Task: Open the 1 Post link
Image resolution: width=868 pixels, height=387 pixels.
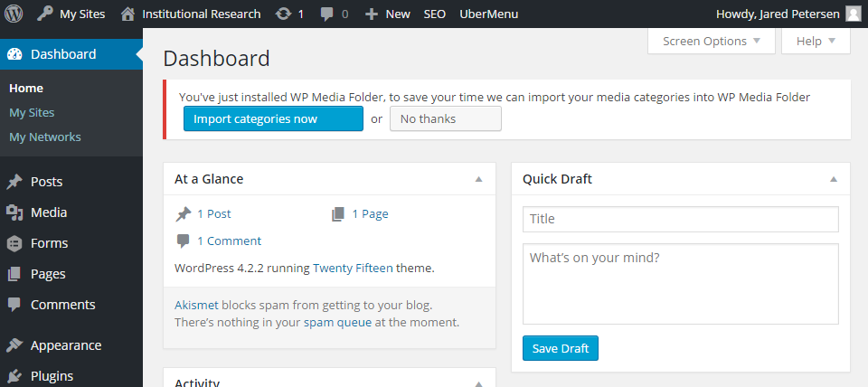Action: (214, 214)
